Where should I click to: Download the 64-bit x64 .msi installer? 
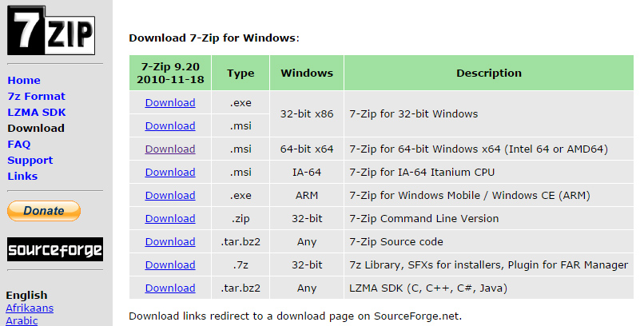(x=170, y=149)
